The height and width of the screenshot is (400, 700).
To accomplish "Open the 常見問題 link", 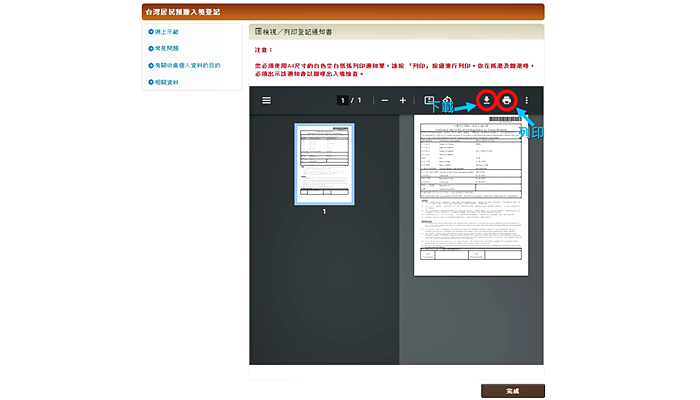I will (167, 48).
